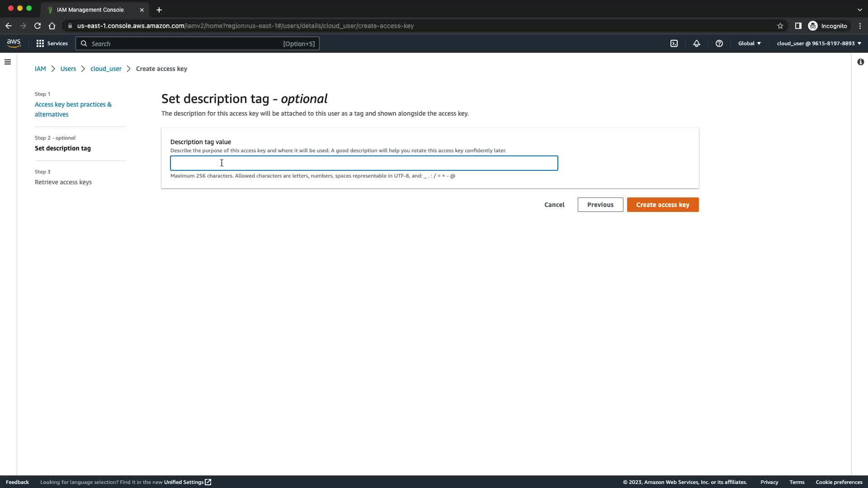Expand the Global region dropdown

(749, 43)
